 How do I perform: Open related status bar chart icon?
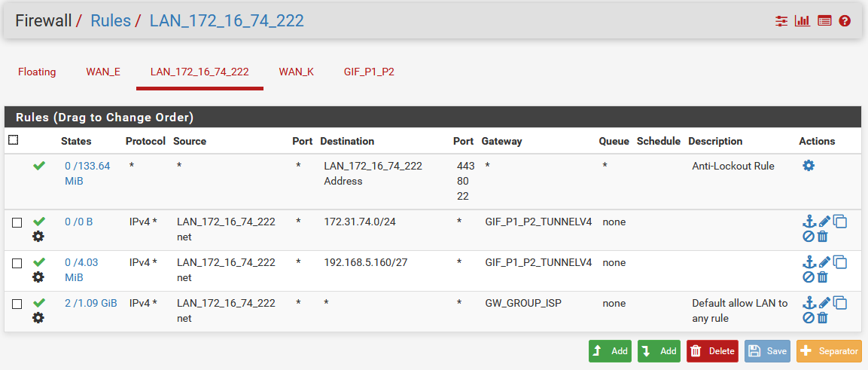(802, 21)
